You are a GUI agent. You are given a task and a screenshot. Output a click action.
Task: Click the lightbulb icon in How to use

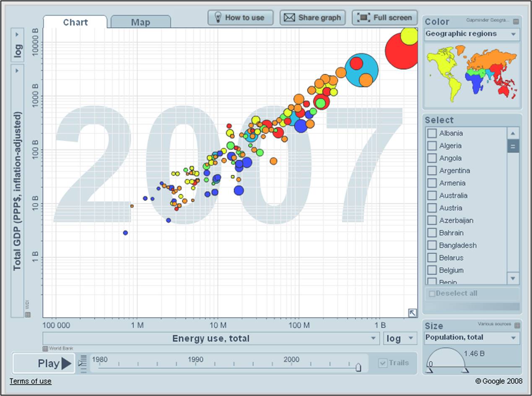(218, 18)
